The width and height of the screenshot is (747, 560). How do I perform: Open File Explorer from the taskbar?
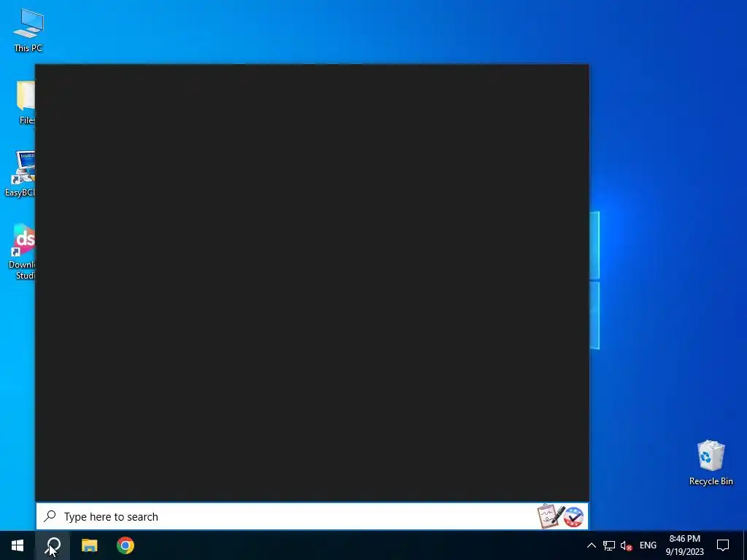tap(89, 545)
